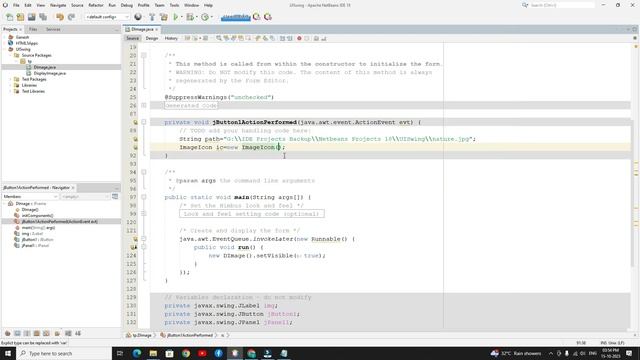Viewport: 640px width, 360px height.
Task: Open the Tools menu
Action: click(x=174, y=5)
